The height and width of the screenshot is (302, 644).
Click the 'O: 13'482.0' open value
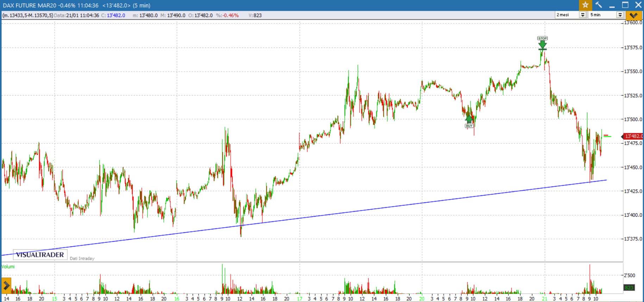(200, 16)
